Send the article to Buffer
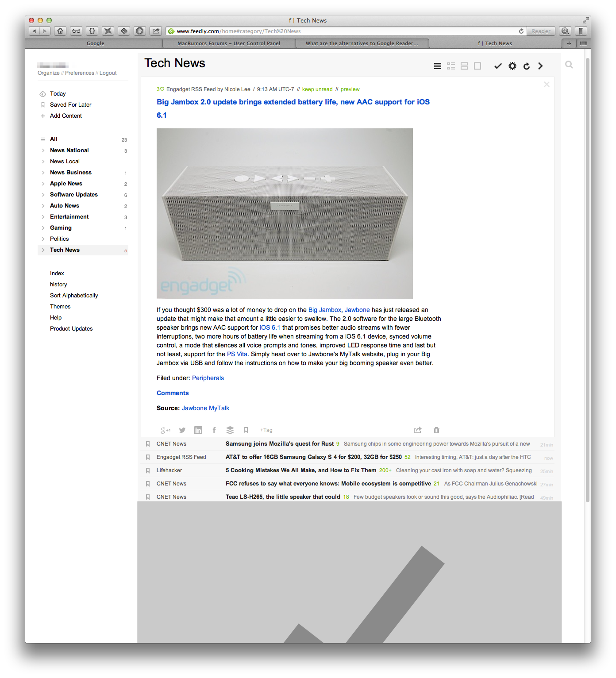 [x=230, y=430]
